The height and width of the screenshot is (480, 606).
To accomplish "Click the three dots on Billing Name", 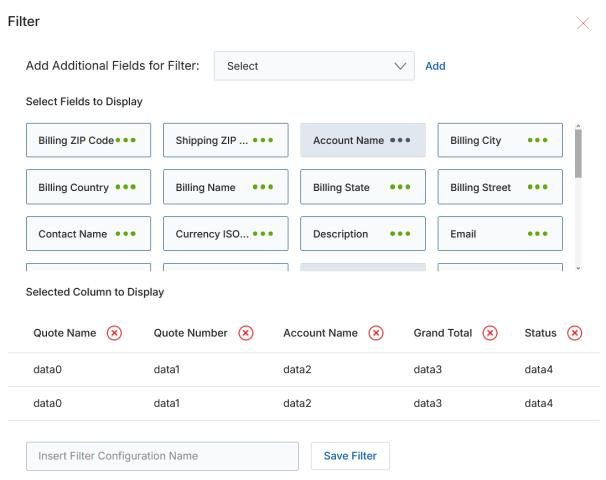I will point(263,187).
